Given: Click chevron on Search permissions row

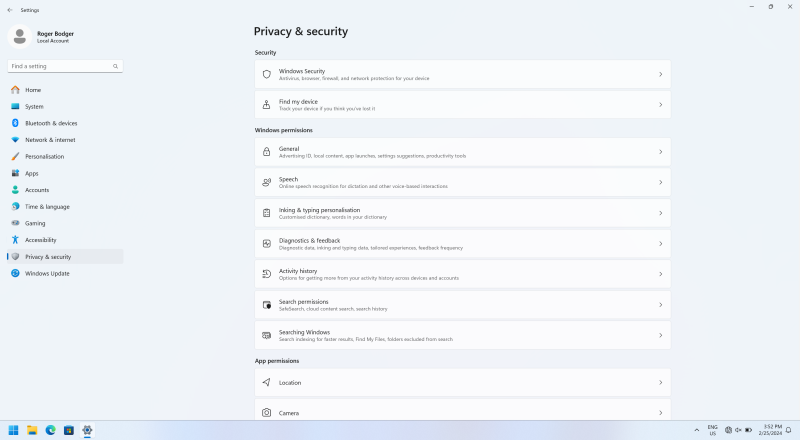Looking at the screenshot, I should click(660, 305).
